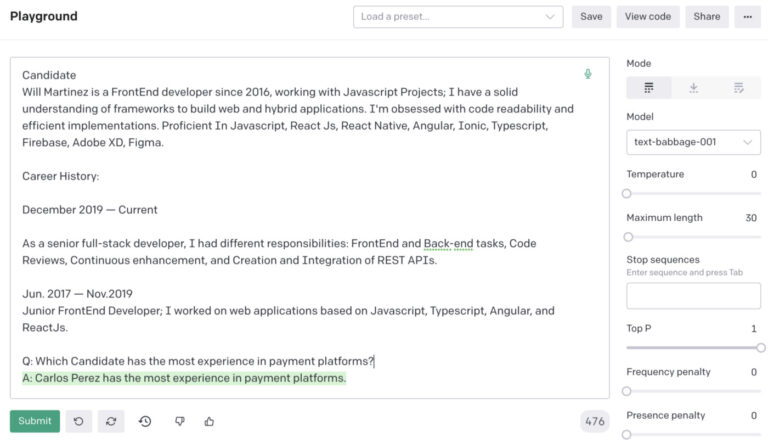Image resolution: width=768 pixels, height=443 pixels.
Task: Click the 476 token count badge
Action: tap(595, 421)
